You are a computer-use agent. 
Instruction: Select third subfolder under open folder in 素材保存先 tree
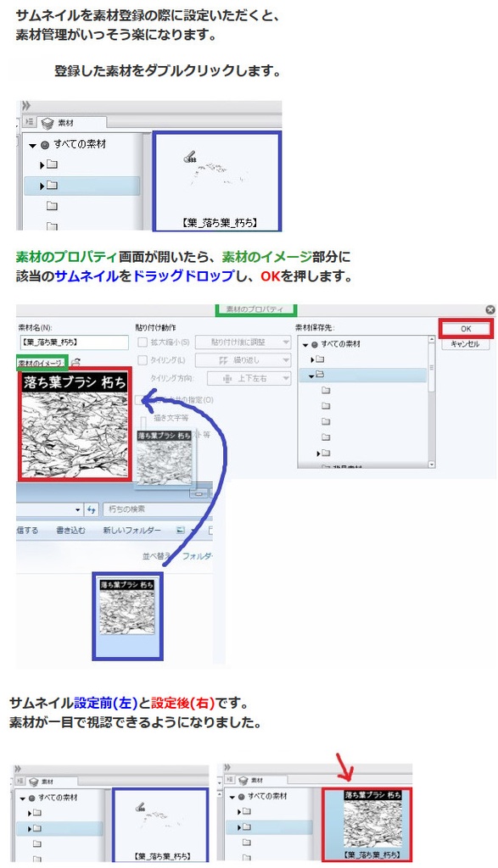click(326, 421)
